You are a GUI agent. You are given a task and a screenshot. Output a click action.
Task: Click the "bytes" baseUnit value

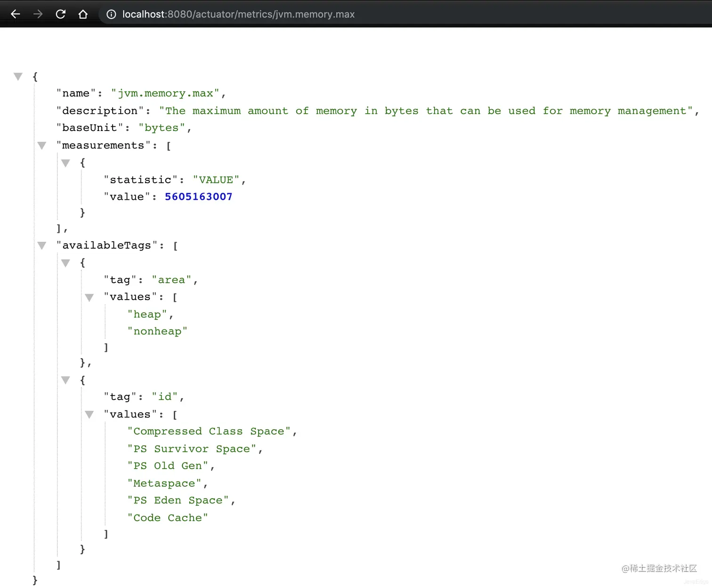(162, 128)
